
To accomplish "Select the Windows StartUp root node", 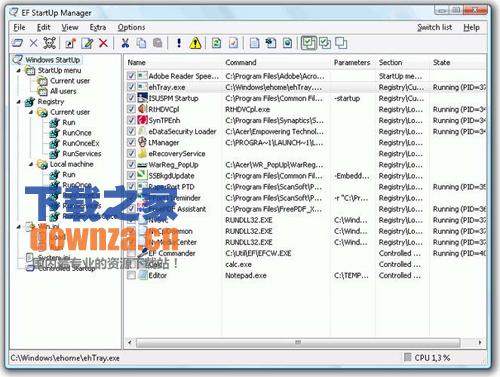I will click(53, 60).
